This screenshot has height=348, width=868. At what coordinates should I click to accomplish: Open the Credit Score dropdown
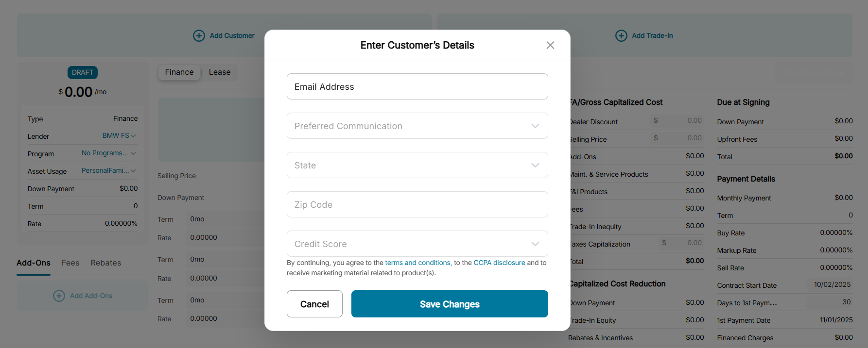coord(417,244)
